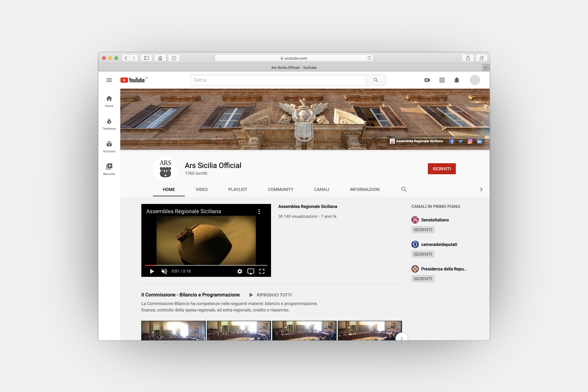Open the YouTube hamburger guide menu
588x392 pixels.
coord(109,80)
